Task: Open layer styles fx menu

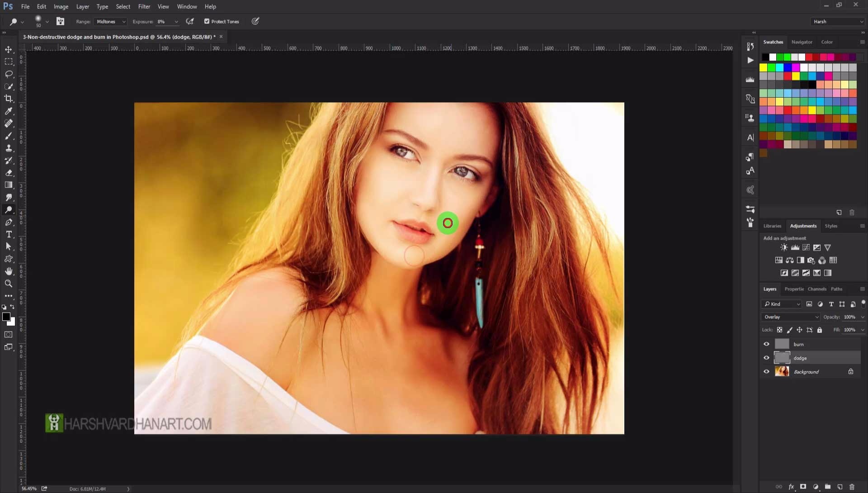Action: (791, 487)
